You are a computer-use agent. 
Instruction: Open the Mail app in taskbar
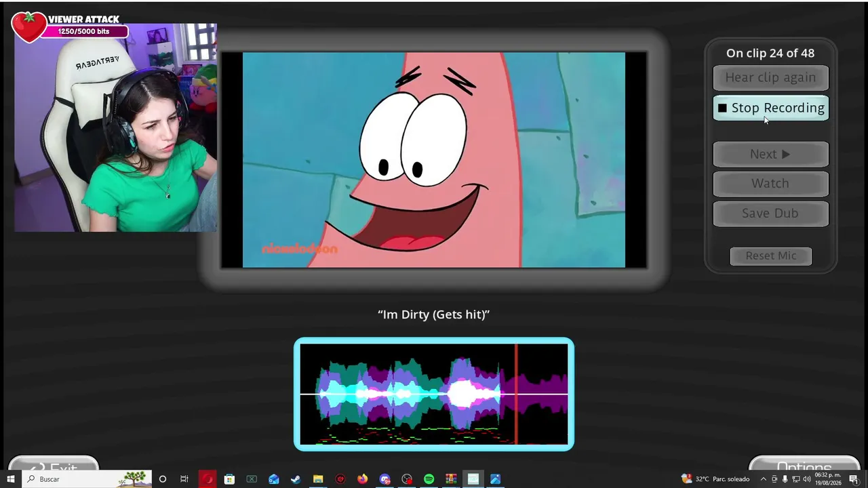click(x=274, y=479)
